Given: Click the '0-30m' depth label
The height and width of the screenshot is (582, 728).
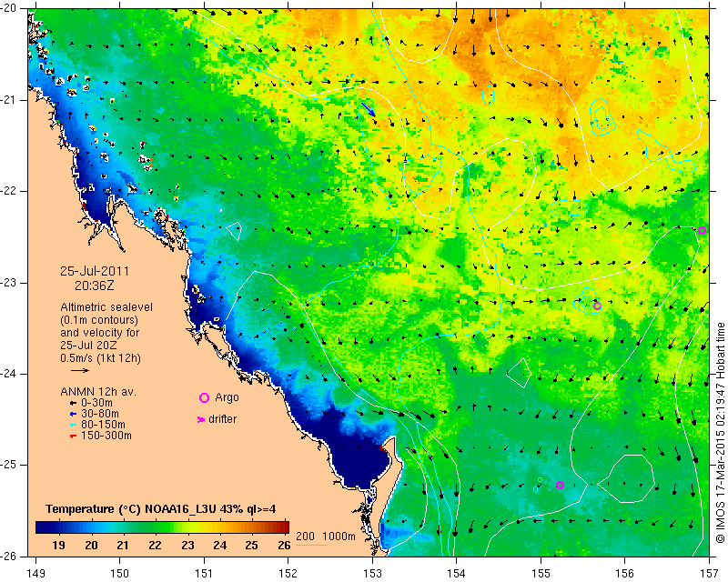Looking at the screenshot, I should tap(97, 403).
